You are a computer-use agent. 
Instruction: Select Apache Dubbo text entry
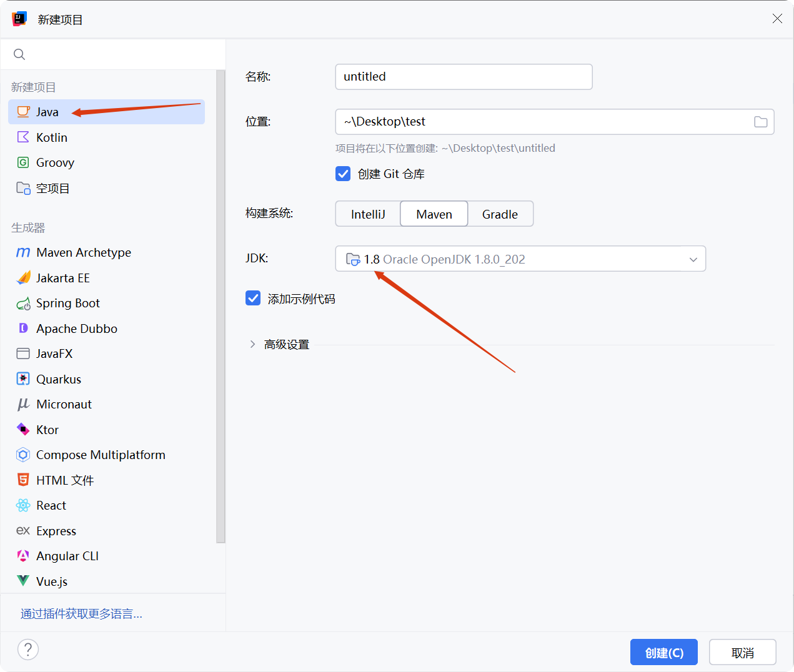(x=77, y=329)
